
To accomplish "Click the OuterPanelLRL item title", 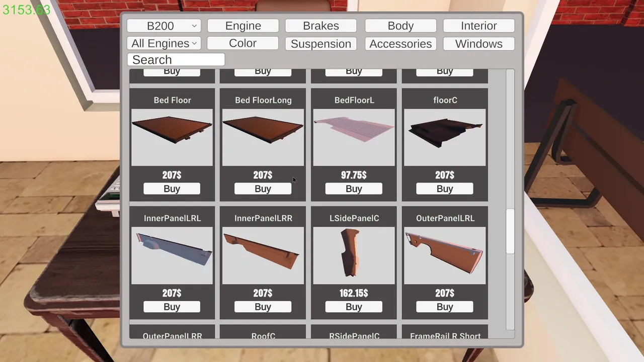I will pos(445,218).
